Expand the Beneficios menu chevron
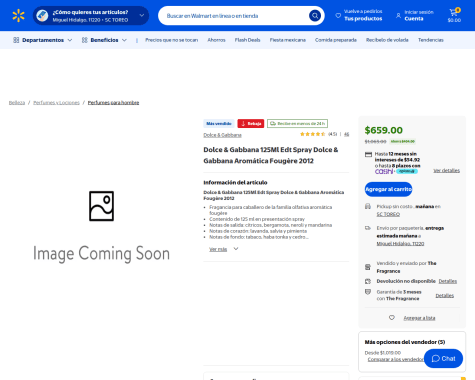Image resolution: width=475 pixels, height=380 pixels. point(124,40)
